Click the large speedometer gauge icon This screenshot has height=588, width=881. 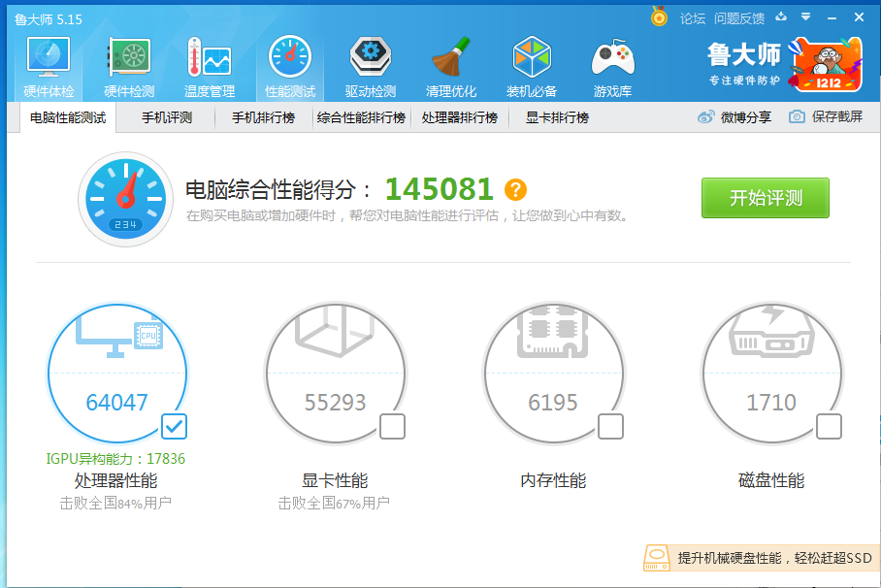click(125, 199)
